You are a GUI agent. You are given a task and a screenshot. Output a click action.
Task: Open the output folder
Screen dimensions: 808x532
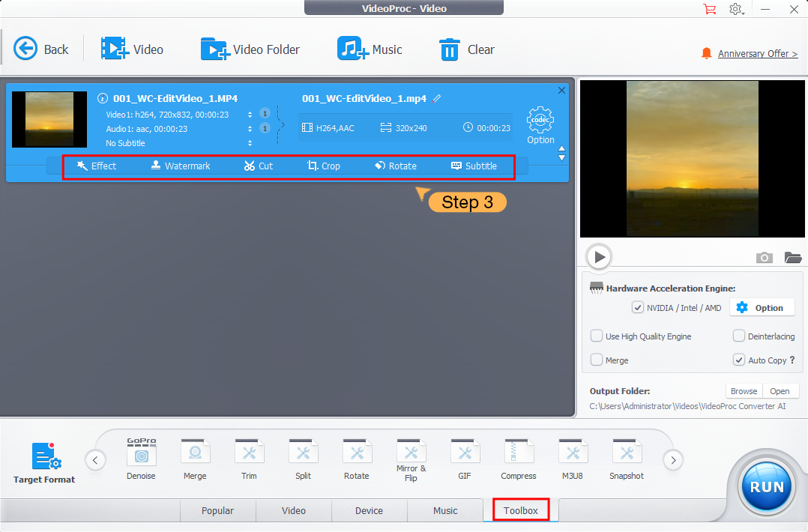pyautogui.click(x=780, y=391)
